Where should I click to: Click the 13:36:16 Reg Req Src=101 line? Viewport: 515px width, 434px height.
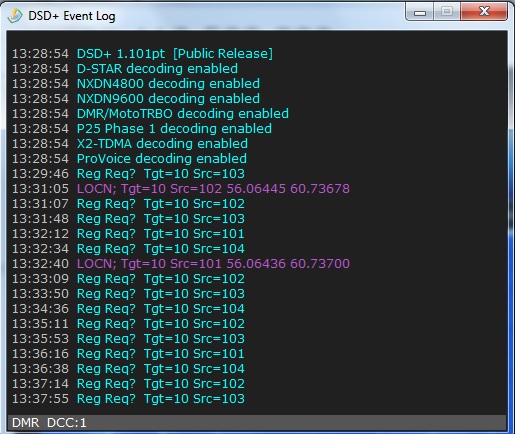coord(128,354)
